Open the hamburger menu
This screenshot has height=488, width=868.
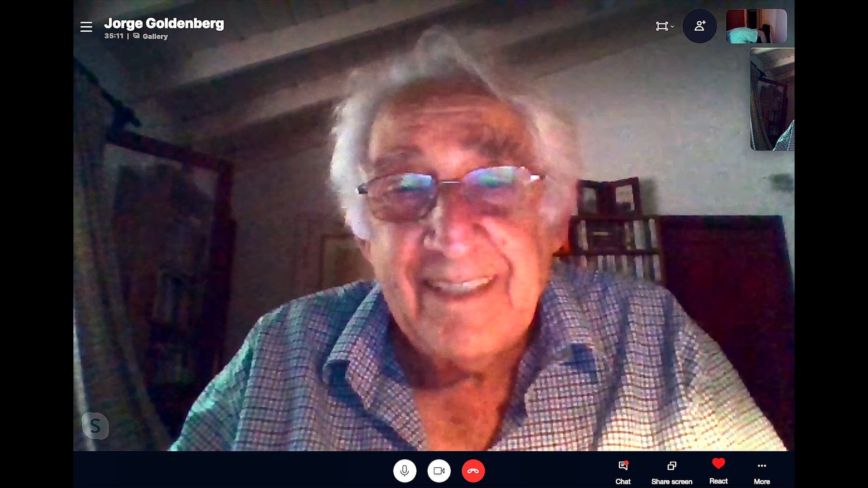(86, 27)
